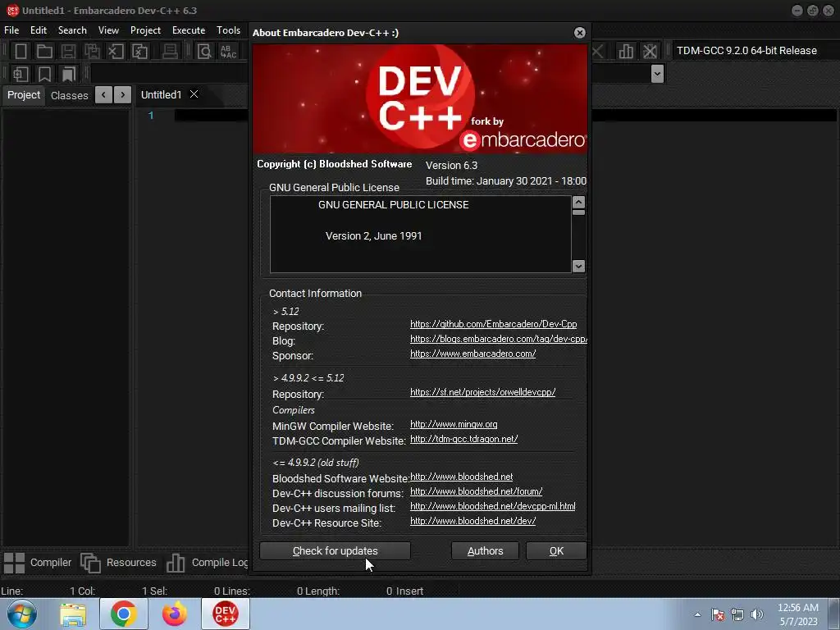Open the GitHub Embarcadero/Dev-Cpp repository link

click(x=493, y=324)
